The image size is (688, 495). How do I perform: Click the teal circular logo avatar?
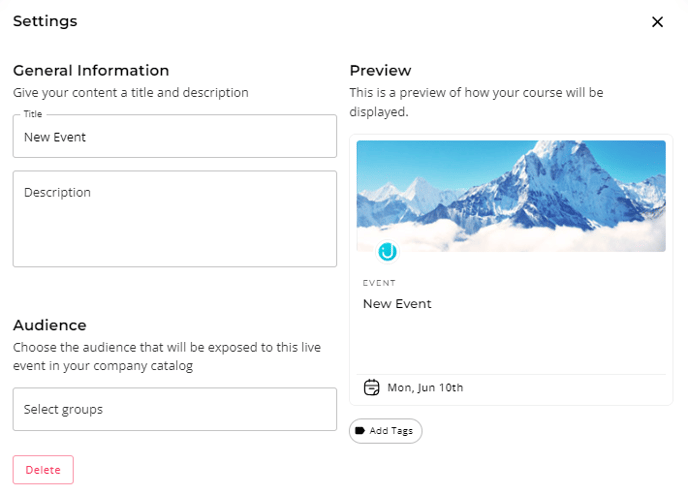[x=387, y=252]
